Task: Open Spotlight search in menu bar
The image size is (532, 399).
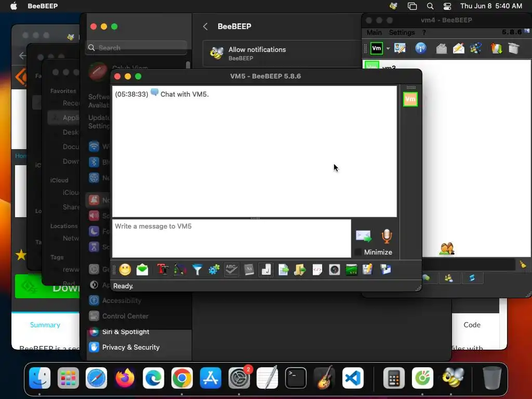Action: [430, 6]
